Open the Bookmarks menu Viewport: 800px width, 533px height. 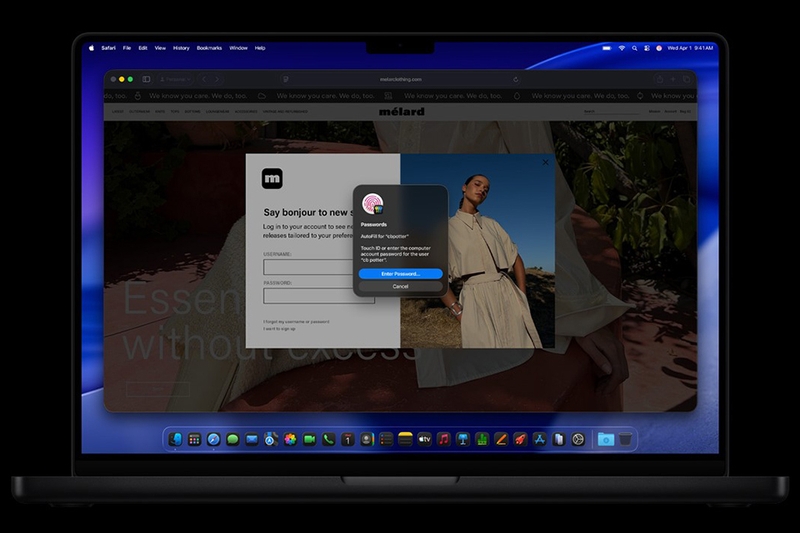pos(209,48)
